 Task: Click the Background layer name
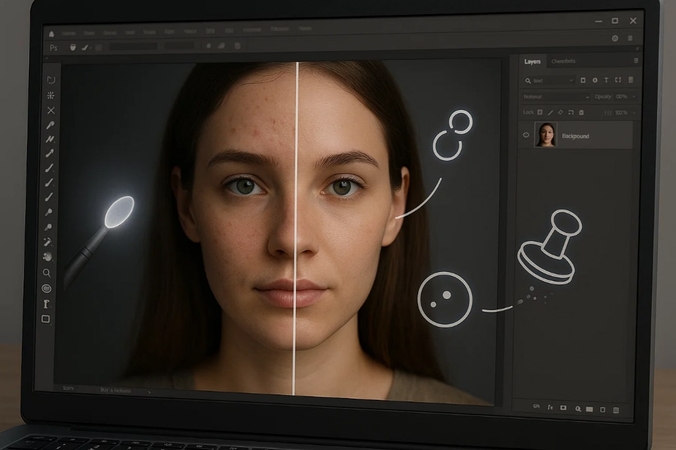[576, 136]
